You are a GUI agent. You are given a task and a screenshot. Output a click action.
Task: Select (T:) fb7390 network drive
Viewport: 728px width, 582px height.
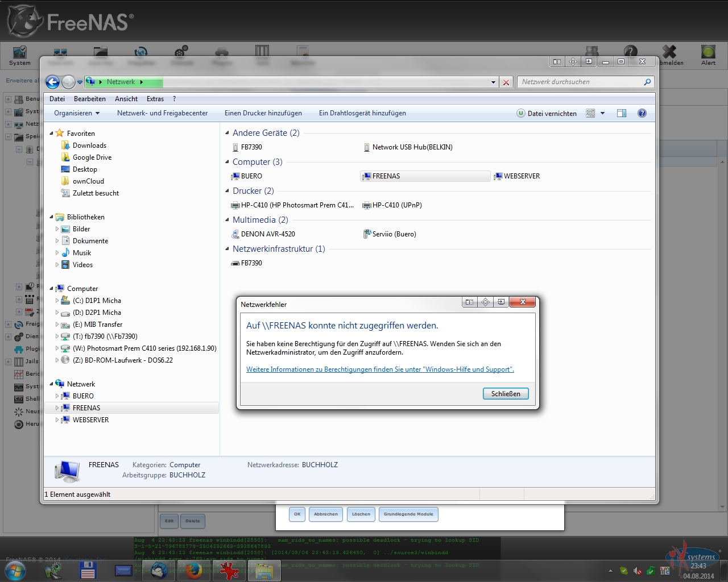click(98, 336)
